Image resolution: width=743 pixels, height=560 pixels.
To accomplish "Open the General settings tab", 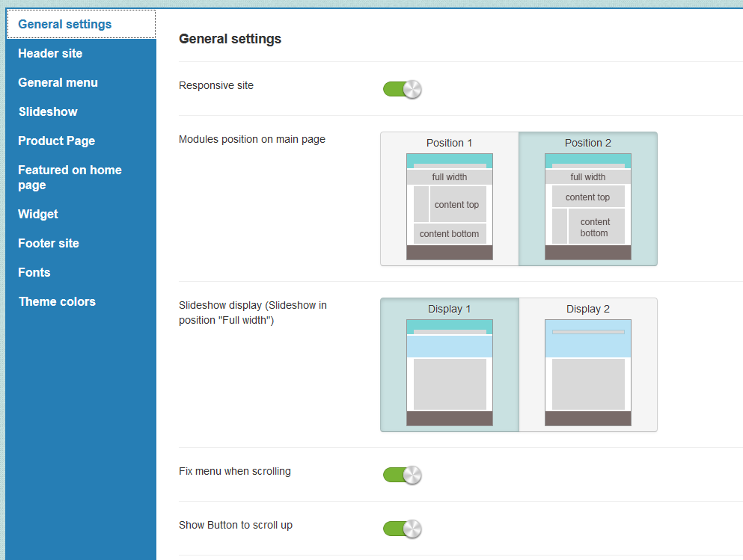I will [65, 24].
